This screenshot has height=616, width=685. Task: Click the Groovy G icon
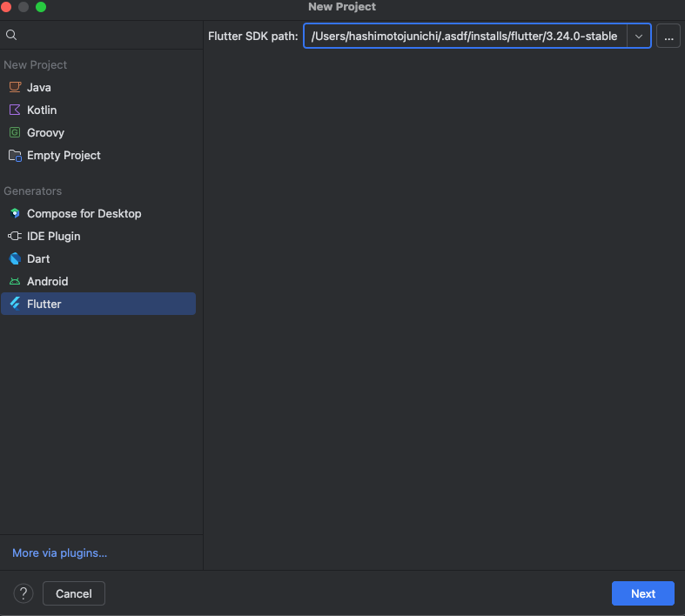tap(15, 132)
